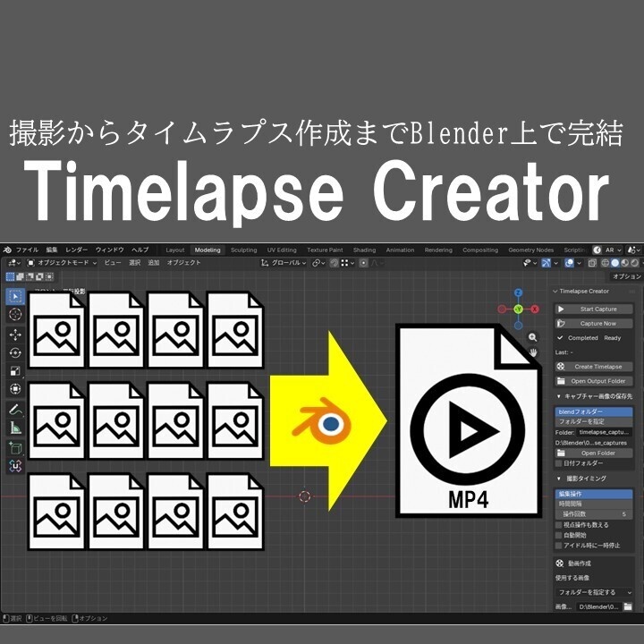644x644 pixels.
Task: Click the viewport pan hand icon
Action: coord(533,352)
